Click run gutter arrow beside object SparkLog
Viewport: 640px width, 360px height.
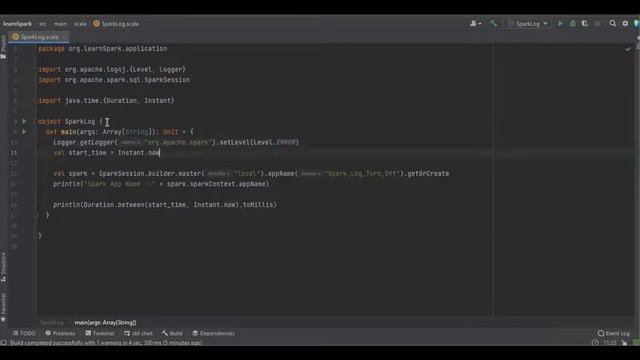click(24, 121)
